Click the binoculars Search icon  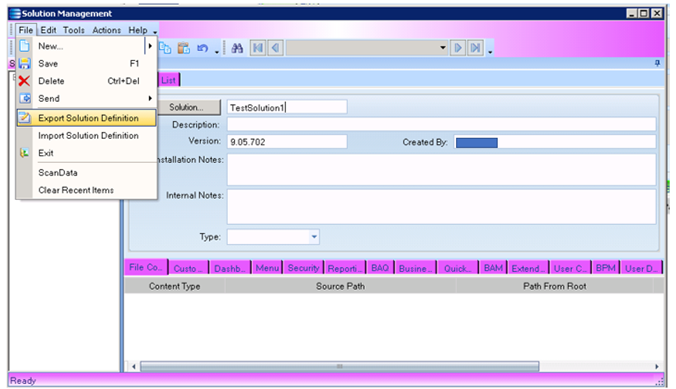(237, 48)
